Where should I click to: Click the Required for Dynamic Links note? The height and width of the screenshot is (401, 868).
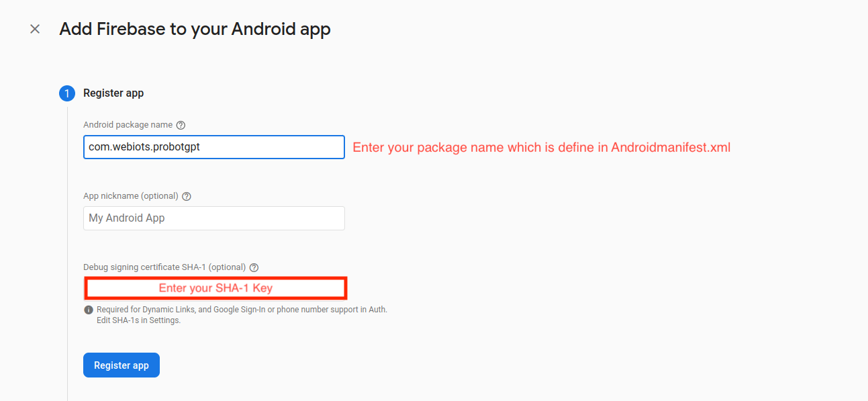click(x=242, y=310)
